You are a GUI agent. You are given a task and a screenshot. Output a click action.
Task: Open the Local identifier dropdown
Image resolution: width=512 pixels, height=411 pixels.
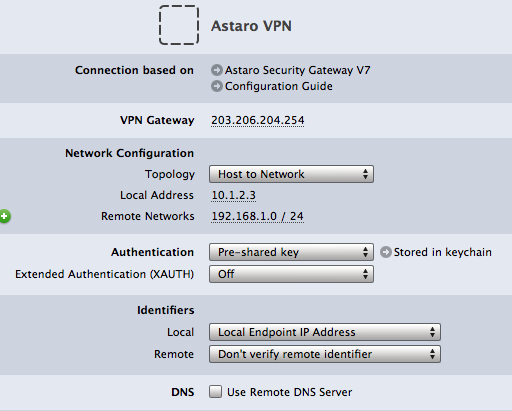(x=325, y=332)
